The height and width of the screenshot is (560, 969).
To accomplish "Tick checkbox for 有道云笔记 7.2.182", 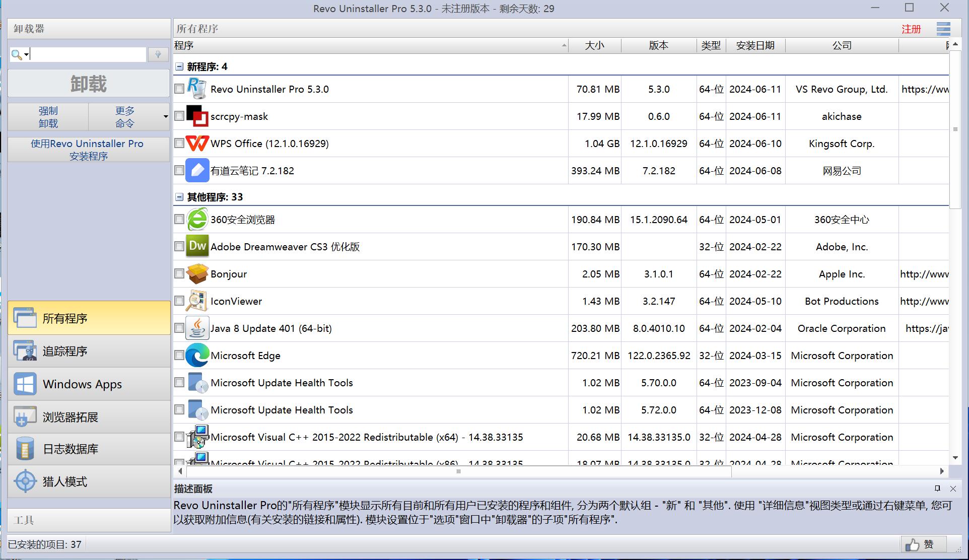I will (179, 170).
